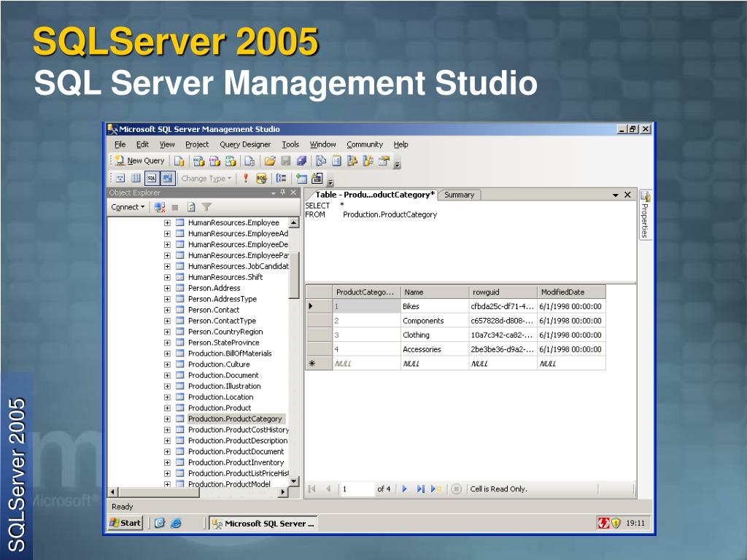Toggle Object Explorer auto-hide pin
747x560 pixels.
pos(282,192)
